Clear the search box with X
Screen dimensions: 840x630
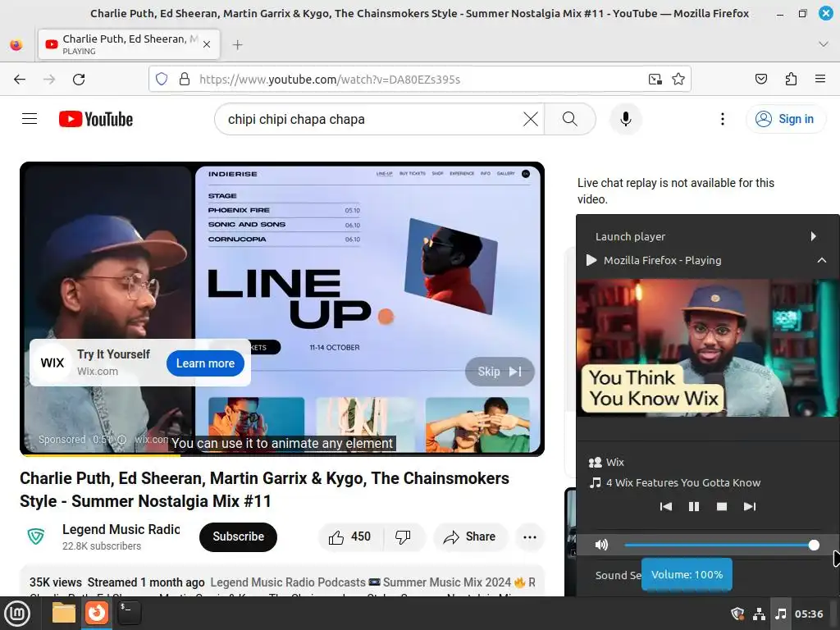tap(531, 119)
